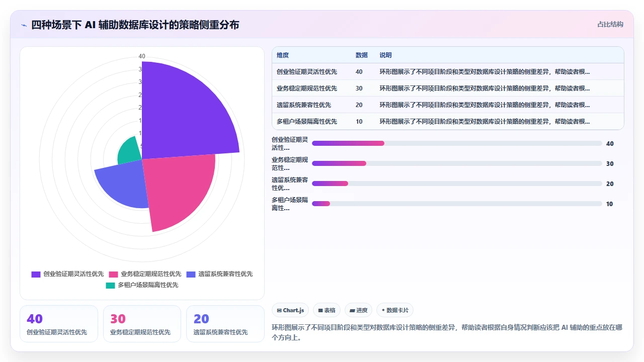The height and width of the screenshot is (362, 644).
Task: Select the 表格 tag chip
Action: 327,311
